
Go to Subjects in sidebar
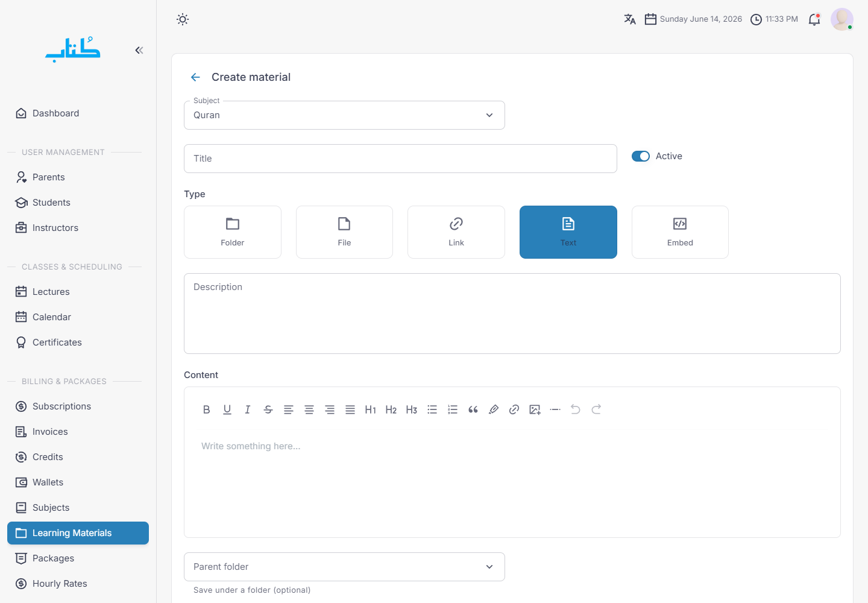[x=78, y=508]
